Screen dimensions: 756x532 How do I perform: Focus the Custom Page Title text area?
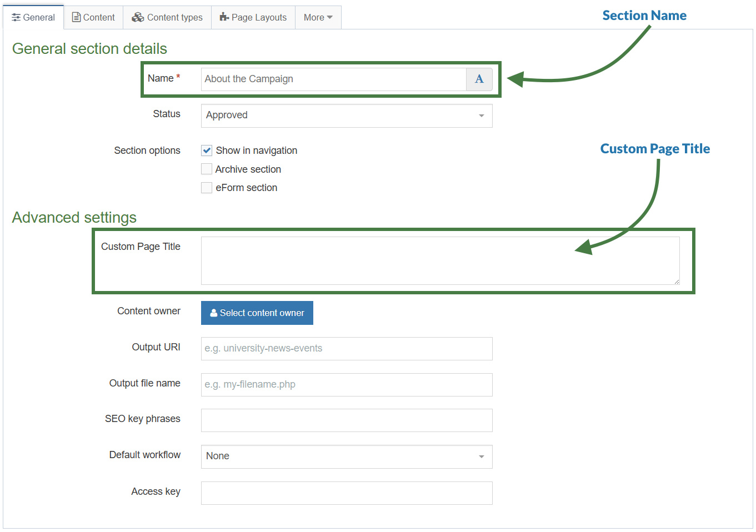pyautogui.click(x=440, y=261)
